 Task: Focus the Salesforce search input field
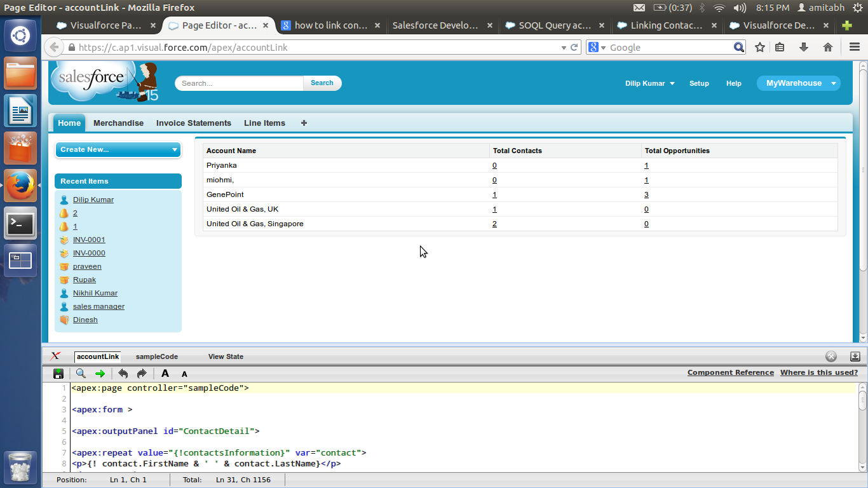pyautogui.click(x=240, y=83)
